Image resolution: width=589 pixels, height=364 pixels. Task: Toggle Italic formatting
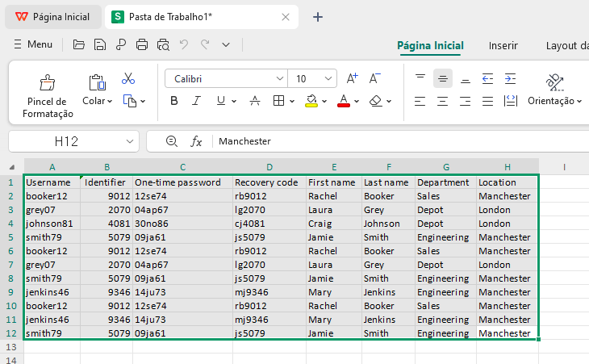(198, 101)
